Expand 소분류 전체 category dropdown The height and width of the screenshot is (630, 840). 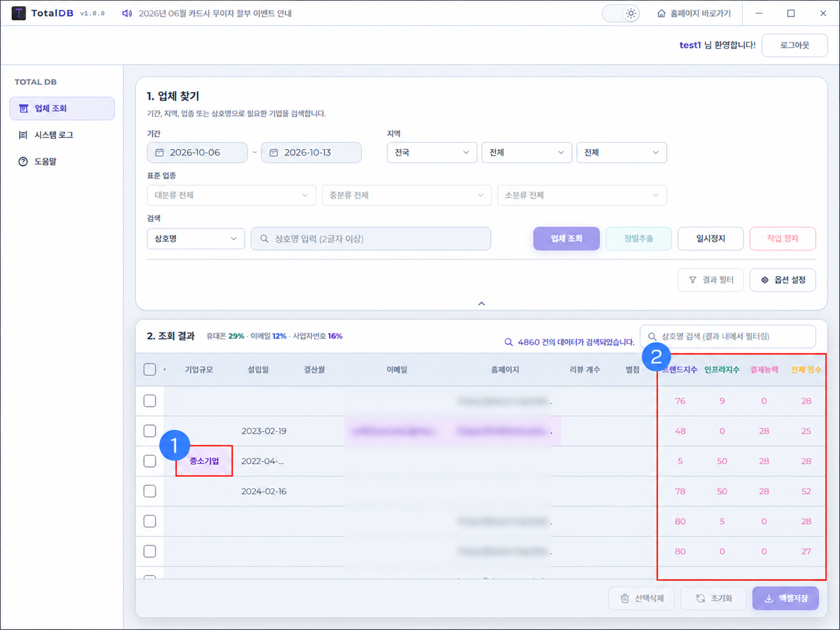(582, 195)
